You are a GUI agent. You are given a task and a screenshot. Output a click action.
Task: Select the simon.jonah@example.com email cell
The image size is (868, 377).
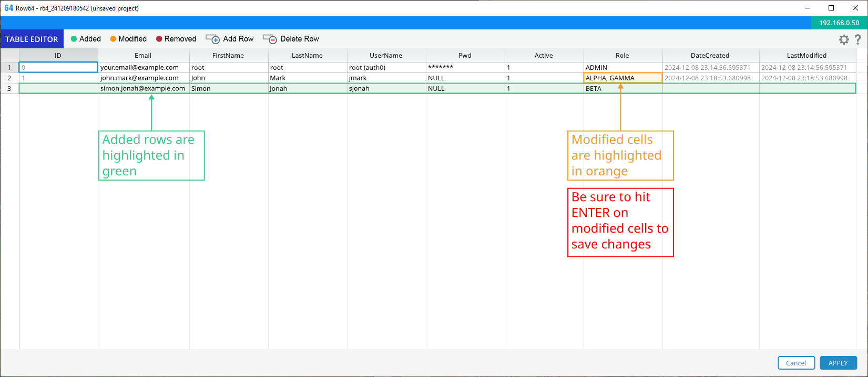tap(143, 88)
